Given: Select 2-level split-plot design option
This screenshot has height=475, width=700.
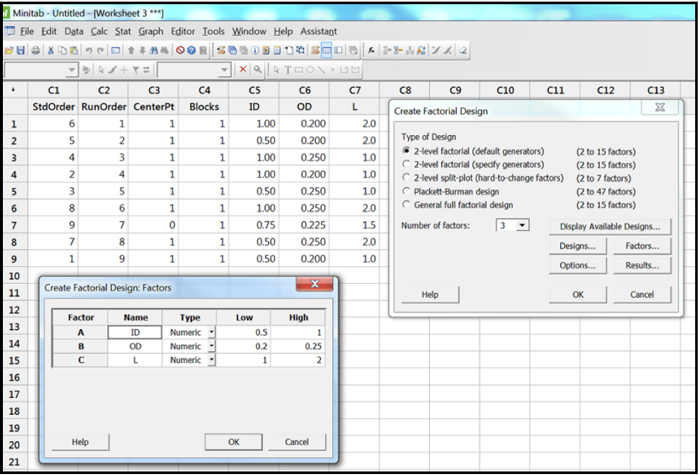Looking at the screenshot, I should click(406, 178).
